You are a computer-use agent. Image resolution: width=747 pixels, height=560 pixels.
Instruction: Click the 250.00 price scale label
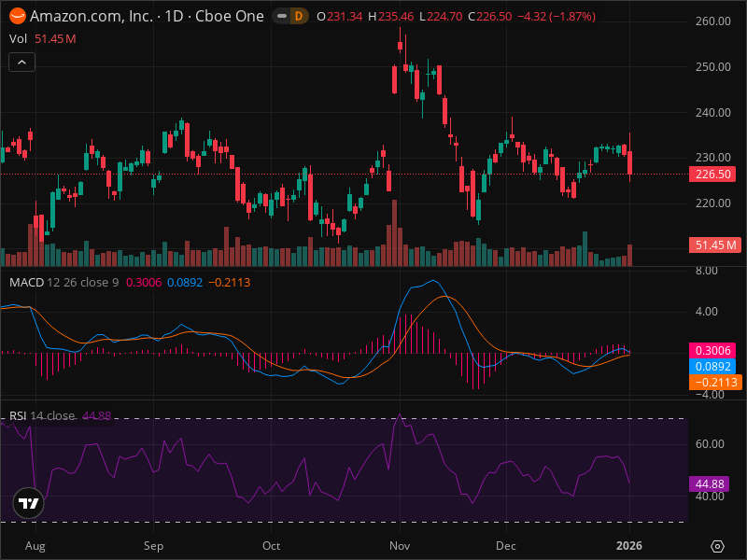click(x=712, y=67)
